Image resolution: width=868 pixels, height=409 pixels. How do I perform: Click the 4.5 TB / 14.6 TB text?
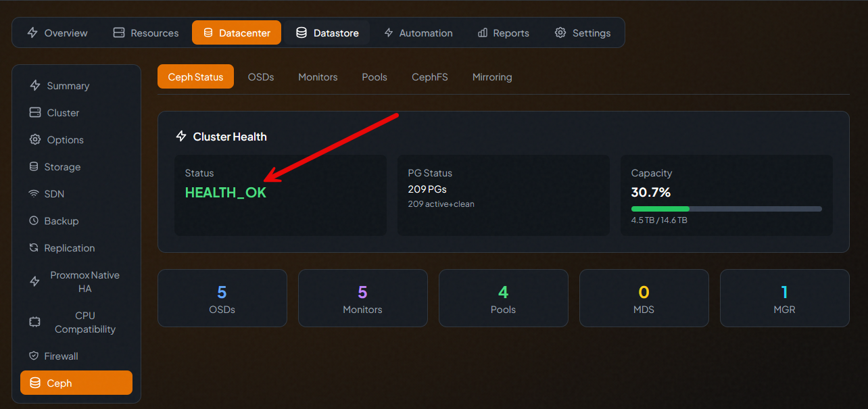pyautogui.click(x=659, y=220)
